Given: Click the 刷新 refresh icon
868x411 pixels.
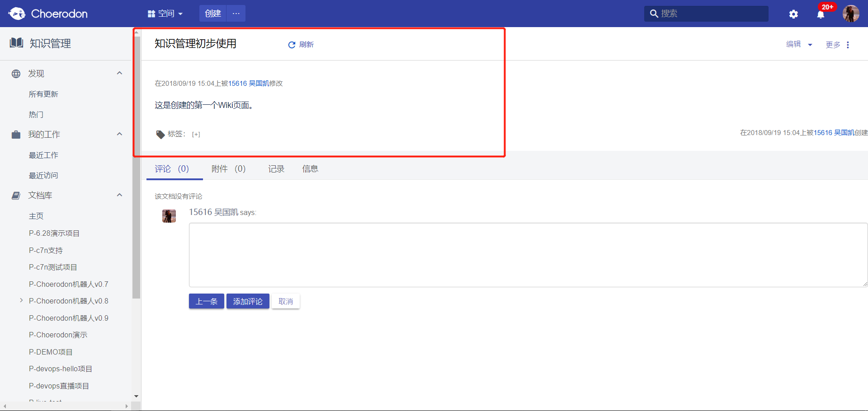Looking at the screenshot, I should pyautogui.click(x=292, y=45).
